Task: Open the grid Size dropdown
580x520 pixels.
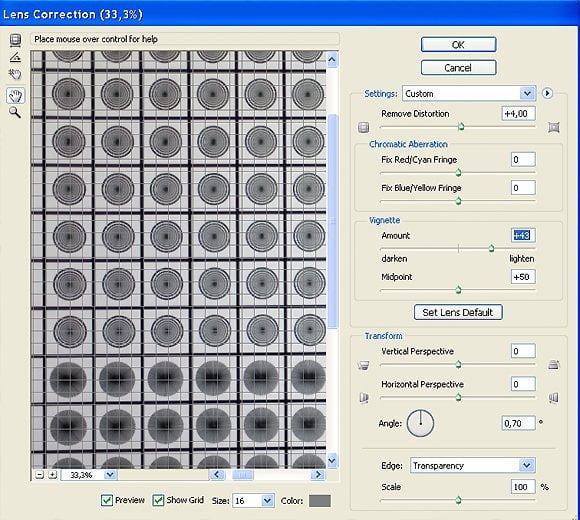Action: tap(253, 501)
